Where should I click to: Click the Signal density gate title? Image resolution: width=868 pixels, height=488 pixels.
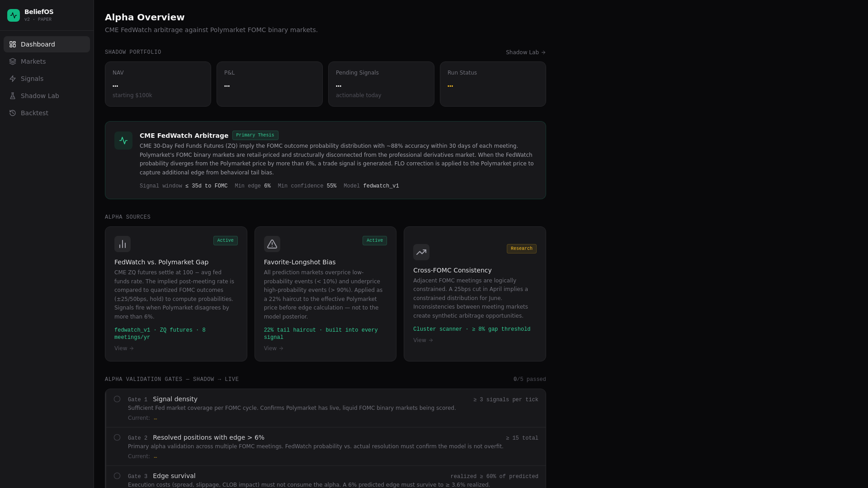[175, 399]
